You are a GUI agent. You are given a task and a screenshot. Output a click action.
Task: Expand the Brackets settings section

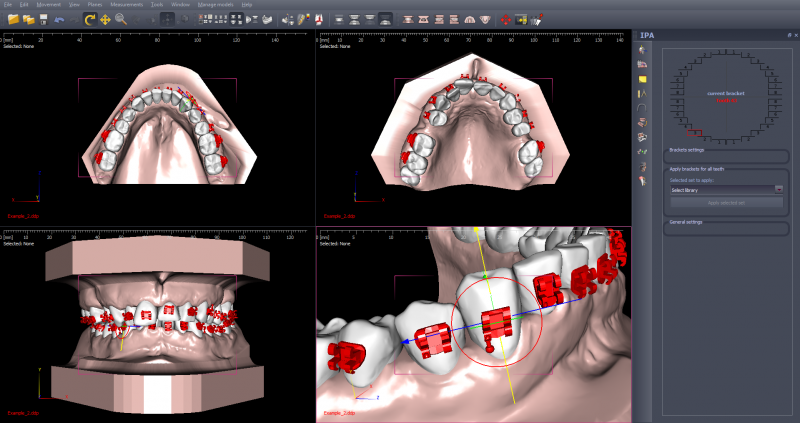pyautogui.click(x=726, y=150)
